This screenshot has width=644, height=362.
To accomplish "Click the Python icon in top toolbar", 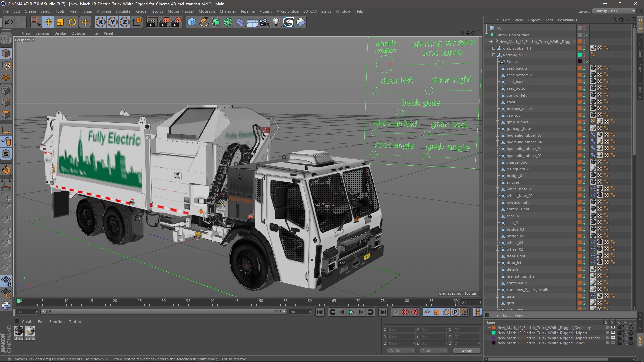I will tap(301, 22).
